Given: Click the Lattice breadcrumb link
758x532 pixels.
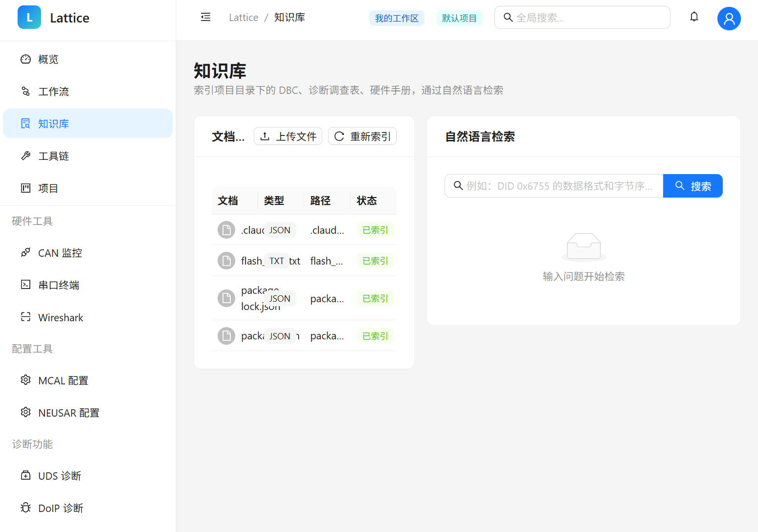Looking at the screenshot, I should 244,18.
